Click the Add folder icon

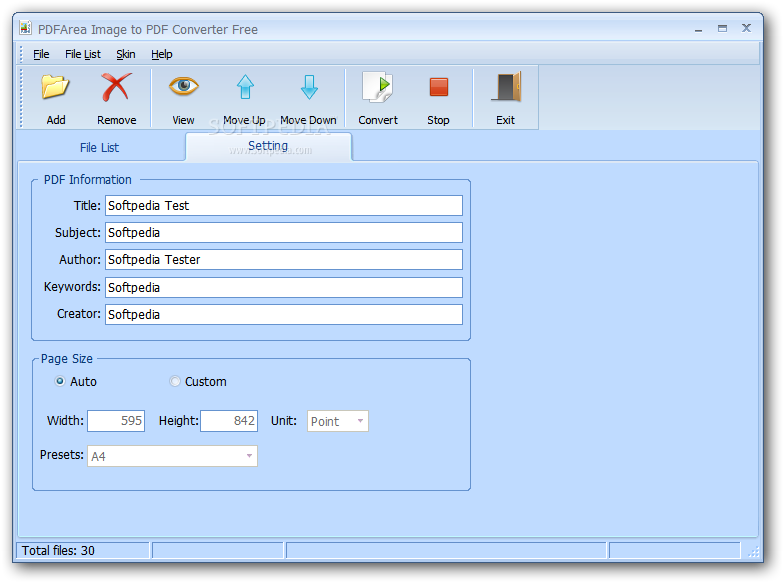pos(55,88)
